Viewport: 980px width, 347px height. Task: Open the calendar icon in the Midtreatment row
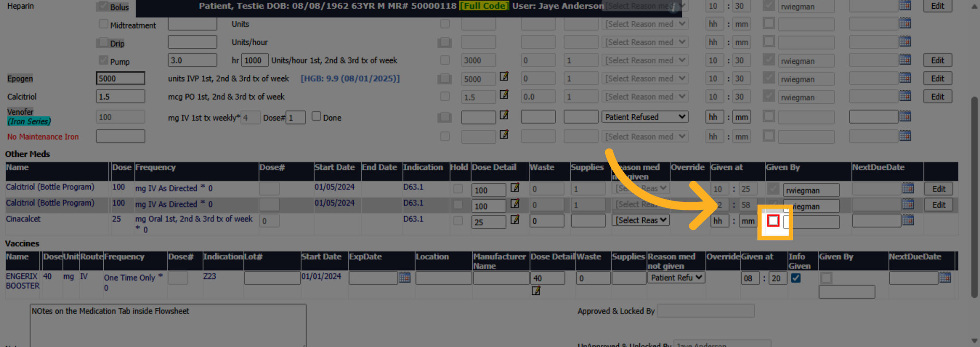coord(905,23)
